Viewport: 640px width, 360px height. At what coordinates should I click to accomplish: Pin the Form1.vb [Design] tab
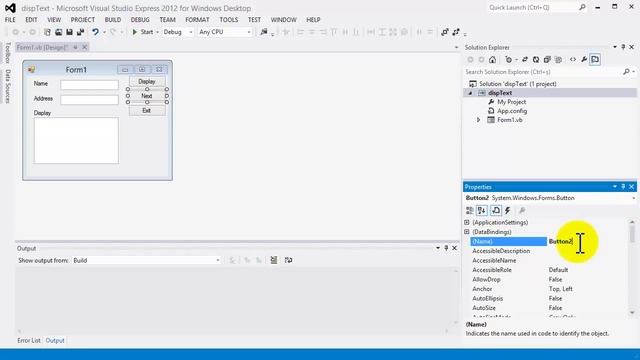[x=75, y=47]
